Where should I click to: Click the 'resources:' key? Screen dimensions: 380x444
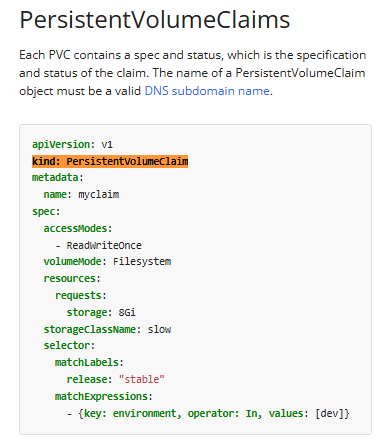coord(72,278)
